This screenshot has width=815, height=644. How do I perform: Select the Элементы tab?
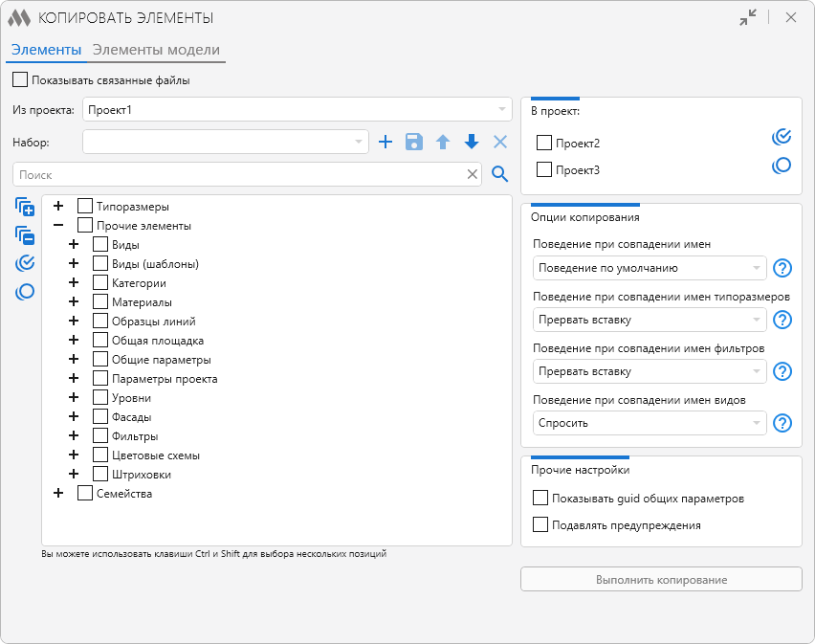(x=46, y=50)
